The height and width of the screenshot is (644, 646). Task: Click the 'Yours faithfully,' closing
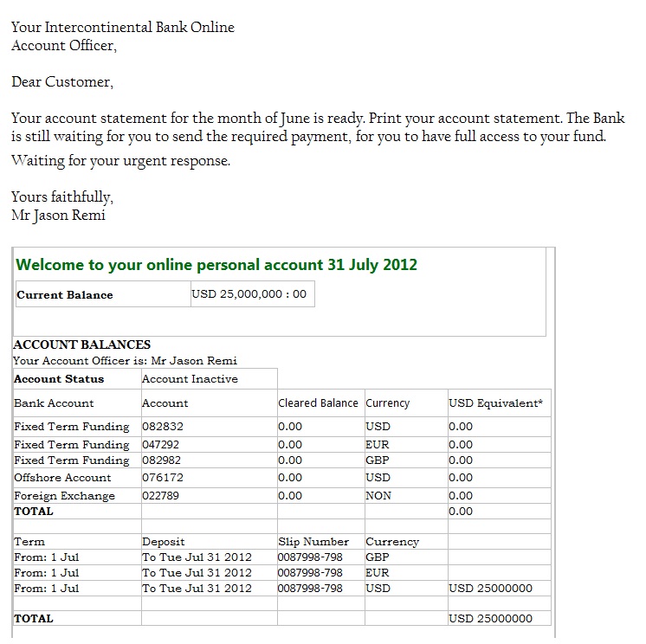click(x=62, y=196)
